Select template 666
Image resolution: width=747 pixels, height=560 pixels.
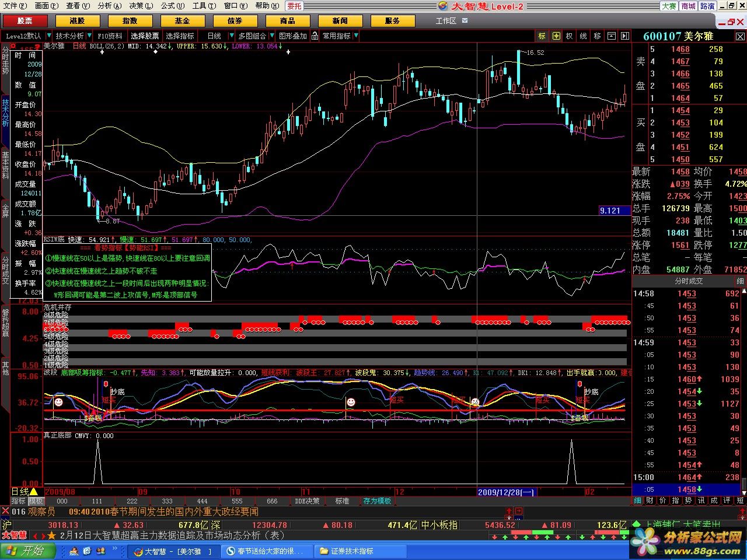point(272,501)
